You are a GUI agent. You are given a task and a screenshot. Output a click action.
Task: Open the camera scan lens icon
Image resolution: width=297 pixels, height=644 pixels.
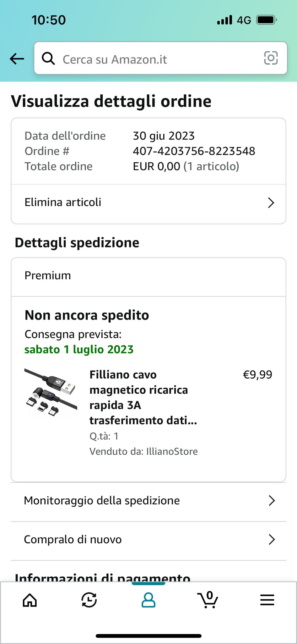(271, 58)
